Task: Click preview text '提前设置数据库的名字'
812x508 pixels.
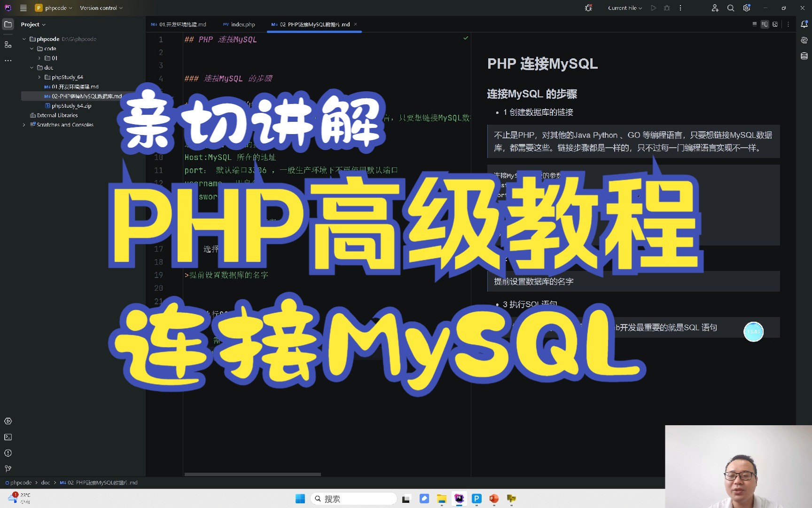Action: 534,281
